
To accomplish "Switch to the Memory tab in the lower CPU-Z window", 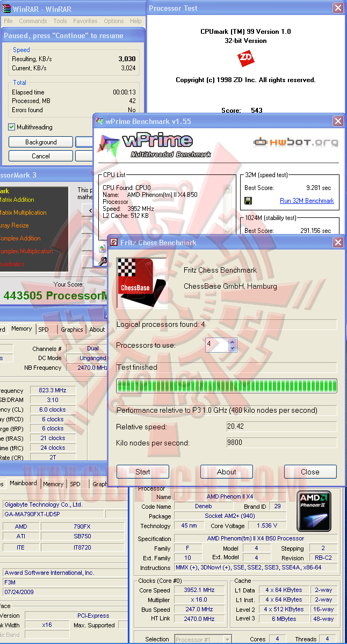I will [53, 484].
